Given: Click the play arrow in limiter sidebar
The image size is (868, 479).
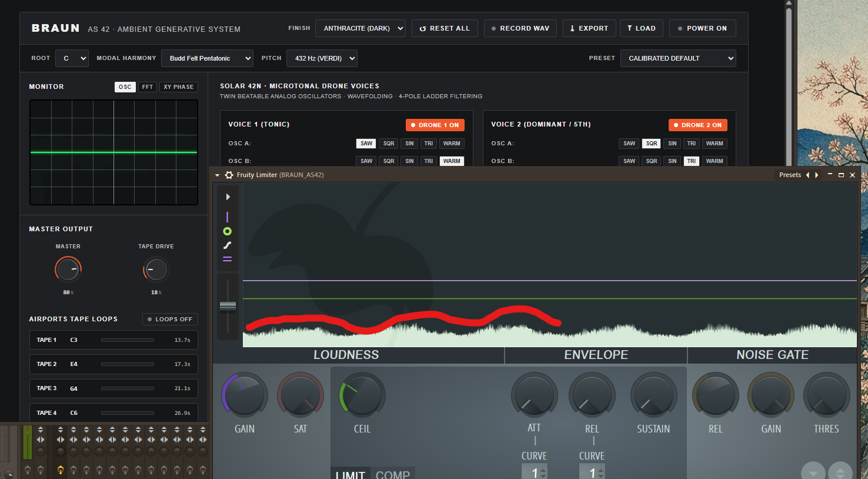Looking at the screenshot, I should tap(228, 197).
